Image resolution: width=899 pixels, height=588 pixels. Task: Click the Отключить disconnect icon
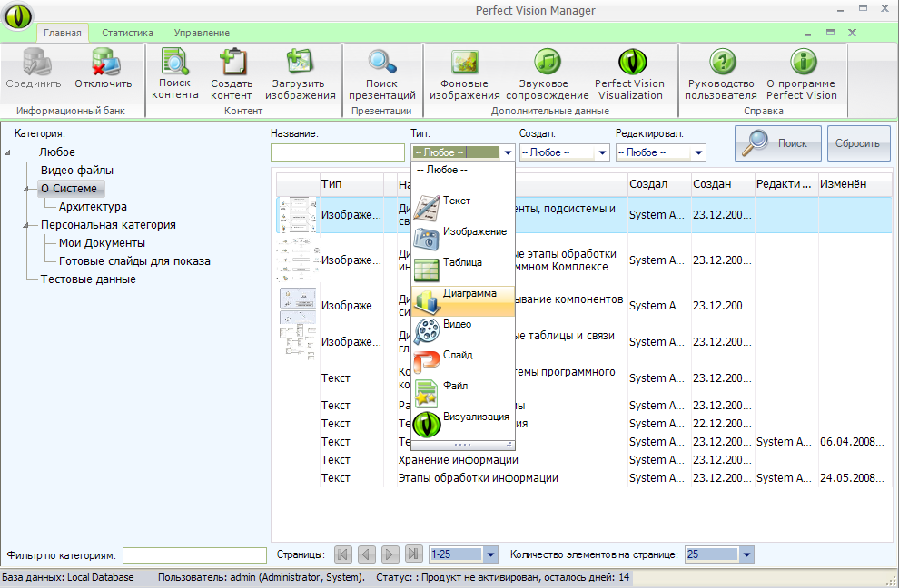coord(105,62)
